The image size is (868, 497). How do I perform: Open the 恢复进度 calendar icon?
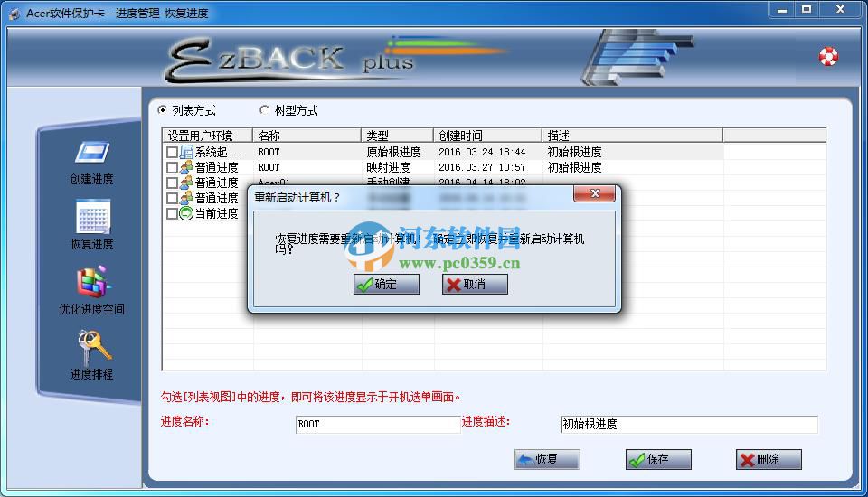93,216
